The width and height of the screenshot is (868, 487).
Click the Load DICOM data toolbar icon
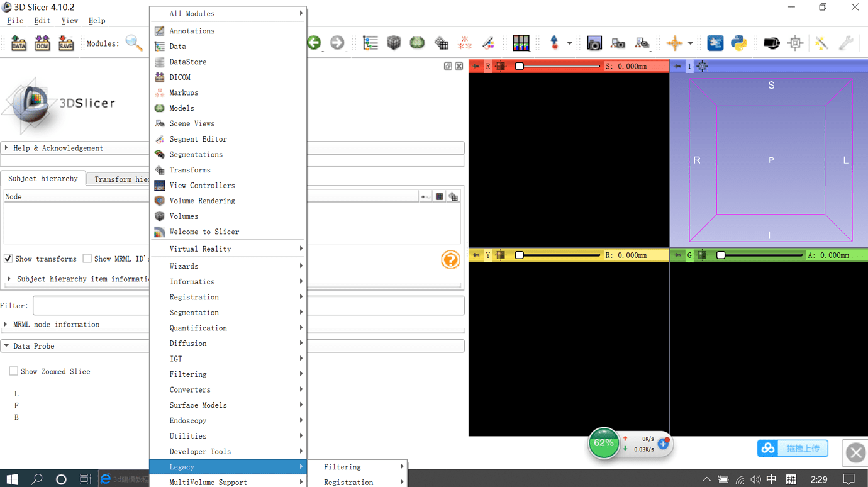(42, 43)
